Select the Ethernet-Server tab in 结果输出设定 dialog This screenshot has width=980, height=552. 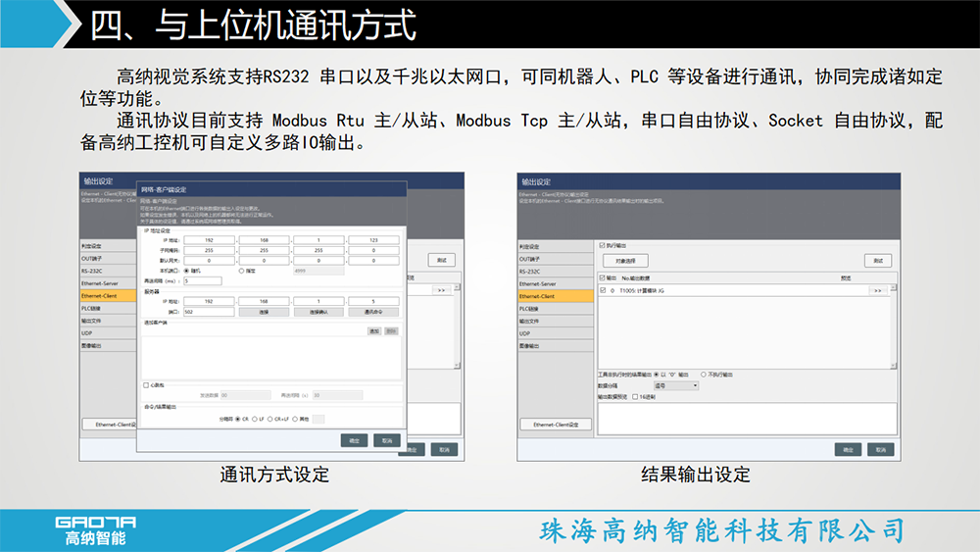556,283
